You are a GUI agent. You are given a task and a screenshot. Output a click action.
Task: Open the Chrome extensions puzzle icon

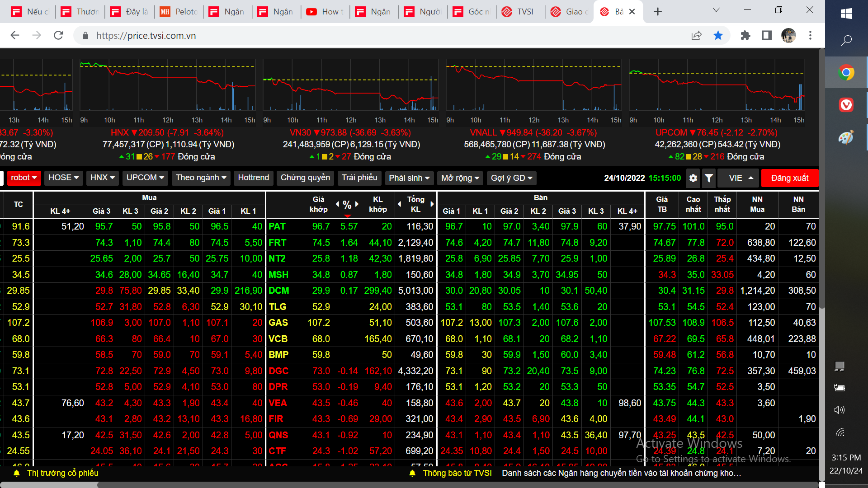[x=745, y=35]
